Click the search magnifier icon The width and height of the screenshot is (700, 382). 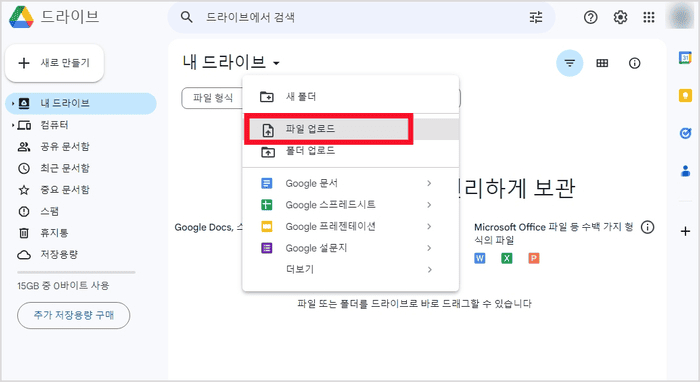coord(186,17)
